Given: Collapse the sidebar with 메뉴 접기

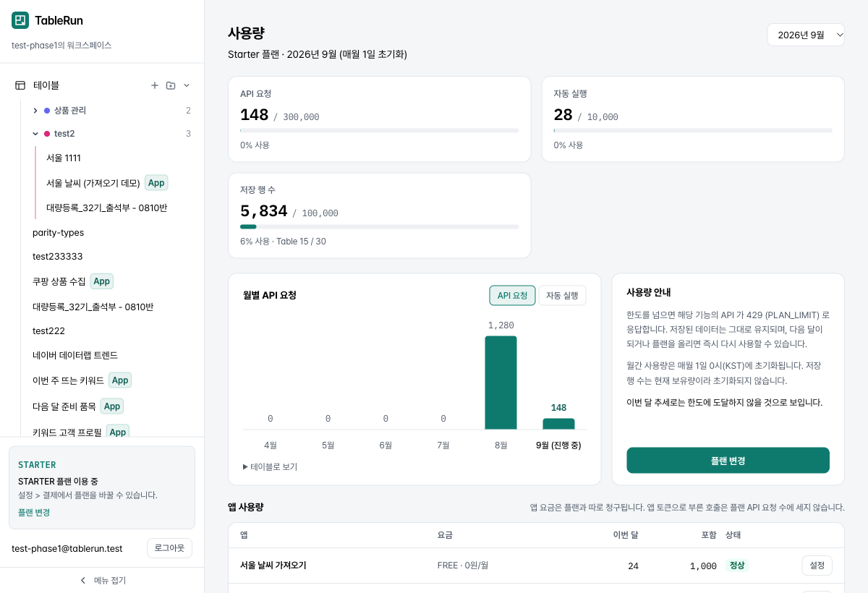Looking at the screenshot, I should pyautogui.click(x=102, y=580).
